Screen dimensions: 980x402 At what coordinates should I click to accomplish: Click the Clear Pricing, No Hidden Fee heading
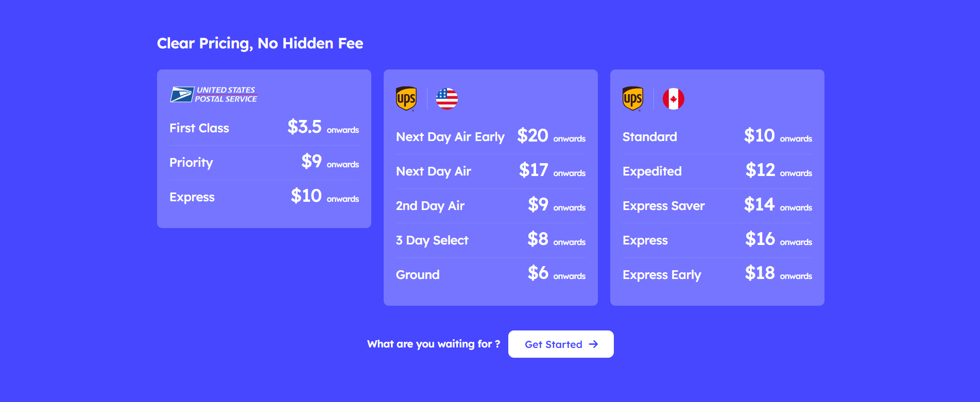260,43
